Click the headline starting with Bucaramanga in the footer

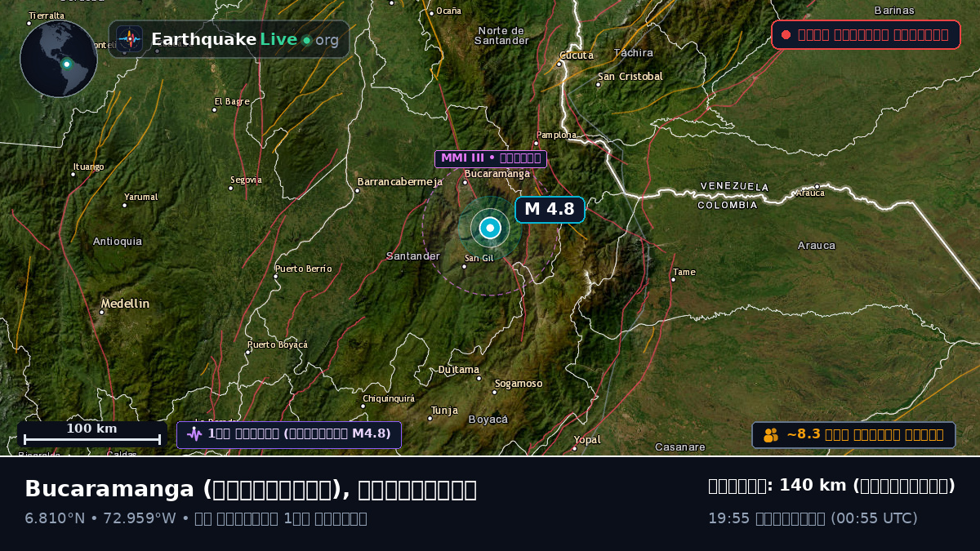pyautogui.click(x=251, y=490)
